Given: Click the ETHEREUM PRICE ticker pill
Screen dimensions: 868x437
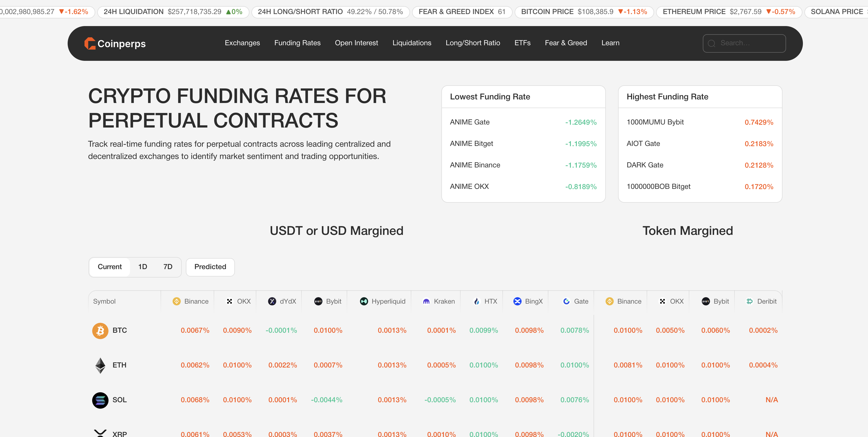Looking at the screenshot, I should [729, 12].
